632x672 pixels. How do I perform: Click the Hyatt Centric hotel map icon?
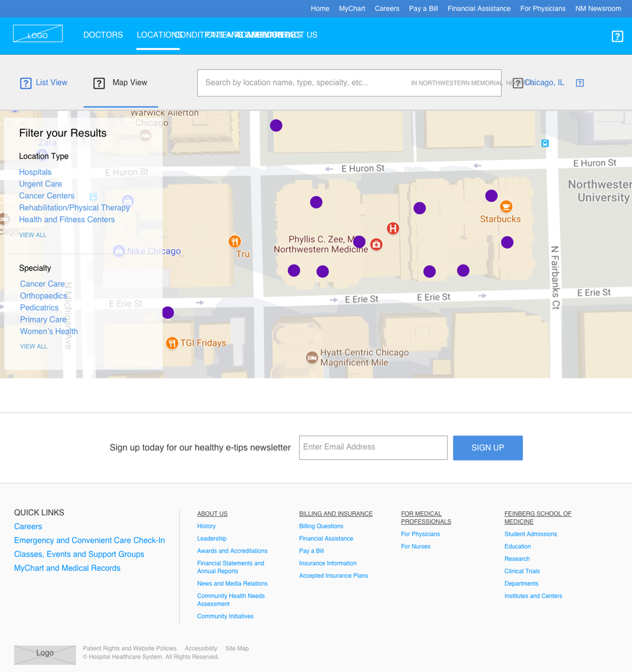(x=312, y=357)
